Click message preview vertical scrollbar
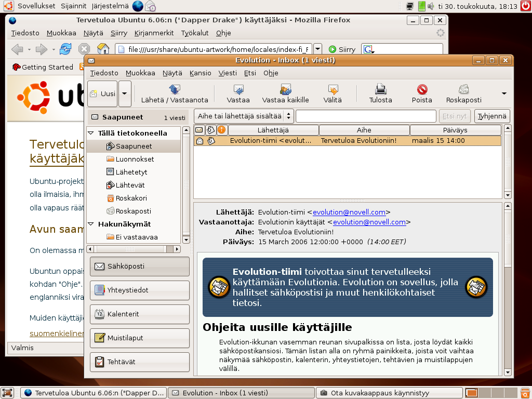 [508, 289]
